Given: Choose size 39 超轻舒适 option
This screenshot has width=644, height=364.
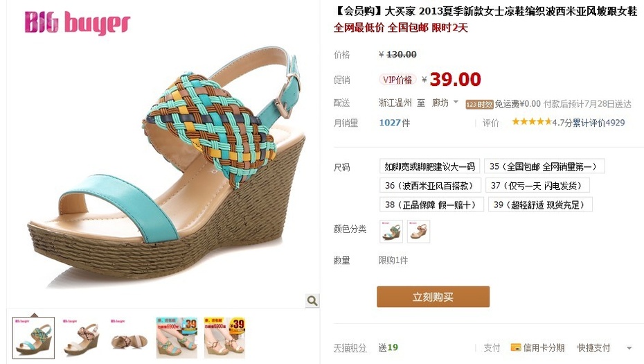Looking at the screenshot, I should [x=540, y=205].
